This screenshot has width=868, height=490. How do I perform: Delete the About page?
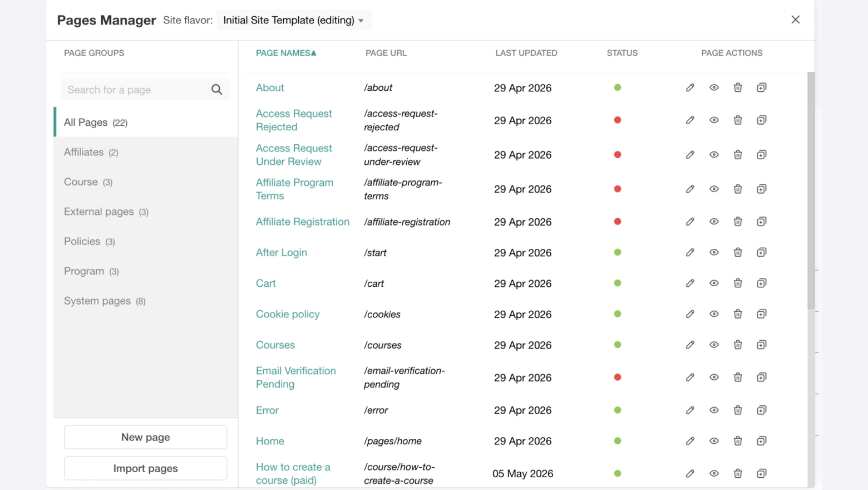coord(738,87)
